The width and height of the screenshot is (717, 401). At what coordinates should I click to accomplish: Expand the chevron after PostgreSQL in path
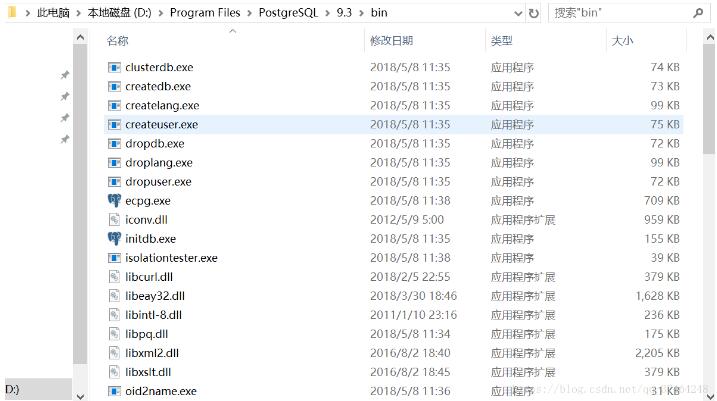pyautogui.click(x=327, y=13)
